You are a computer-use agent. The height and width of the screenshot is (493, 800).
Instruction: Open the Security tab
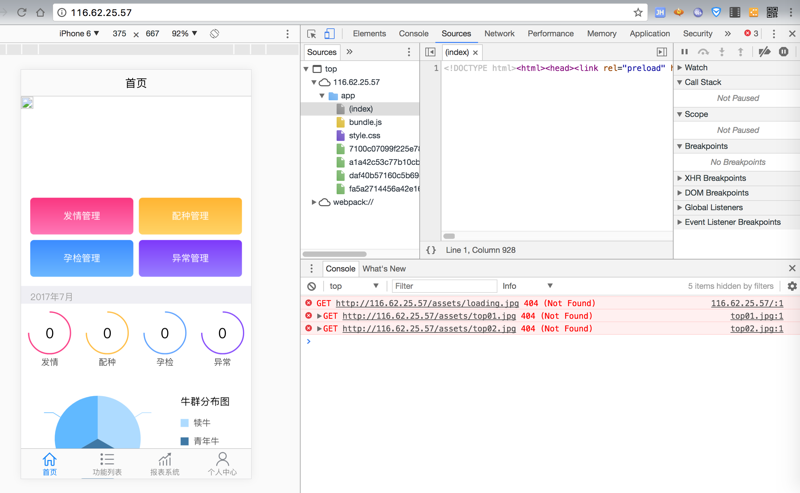pos(697,34)
